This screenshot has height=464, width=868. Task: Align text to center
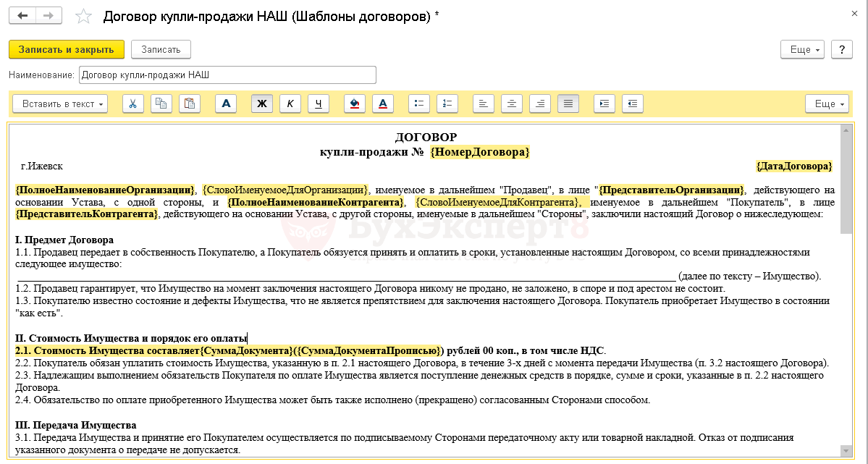[x=512, y=104]
